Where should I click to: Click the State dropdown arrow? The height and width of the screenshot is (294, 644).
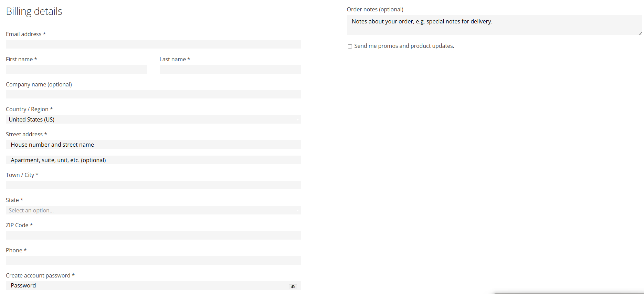click(298, 210)
